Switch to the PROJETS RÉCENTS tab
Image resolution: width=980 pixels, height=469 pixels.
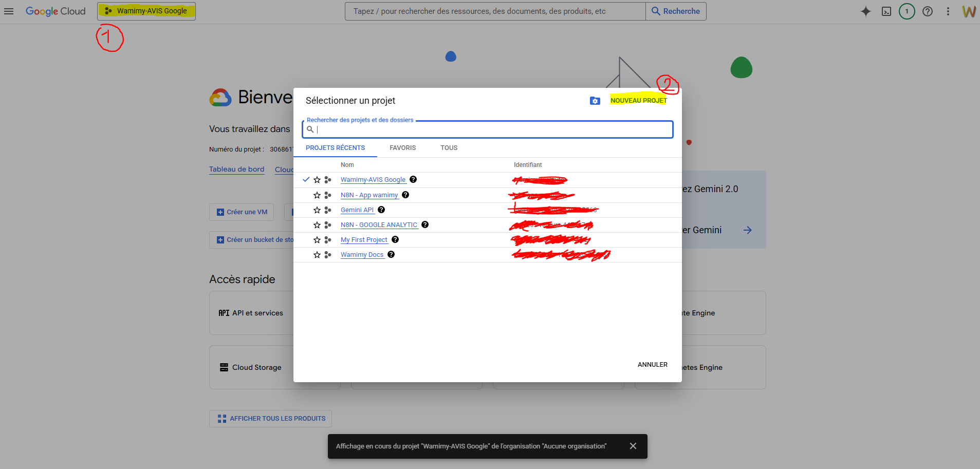335,148
